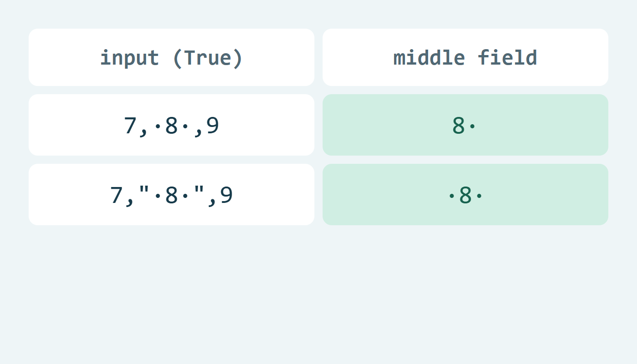
Task: Click the word "middle" in the header
Action: 429,58
